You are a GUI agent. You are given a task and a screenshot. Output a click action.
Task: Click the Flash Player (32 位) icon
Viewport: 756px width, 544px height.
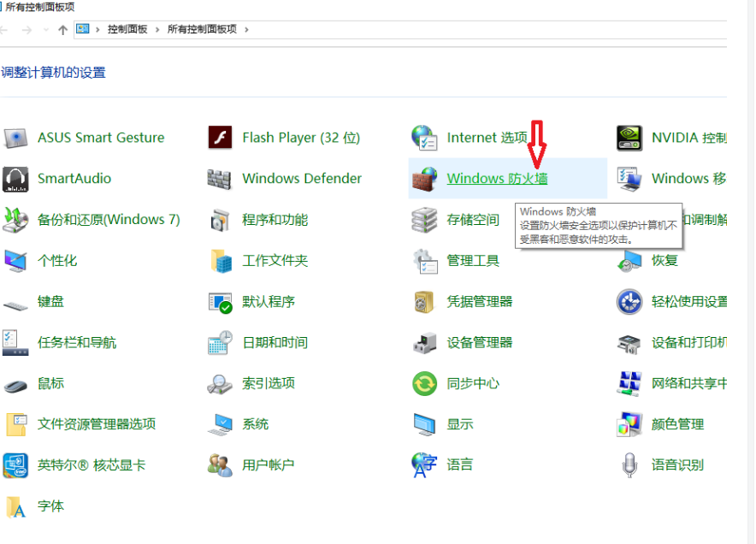click(220, 138)
